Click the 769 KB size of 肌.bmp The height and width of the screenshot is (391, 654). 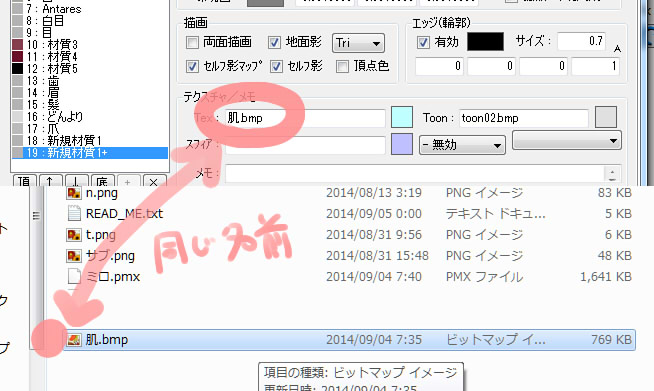[x=611, y=340]
